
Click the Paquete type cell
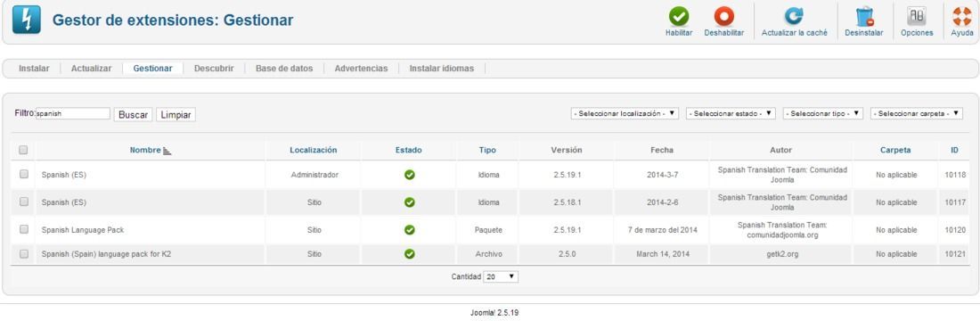click(x=488, y=230)
